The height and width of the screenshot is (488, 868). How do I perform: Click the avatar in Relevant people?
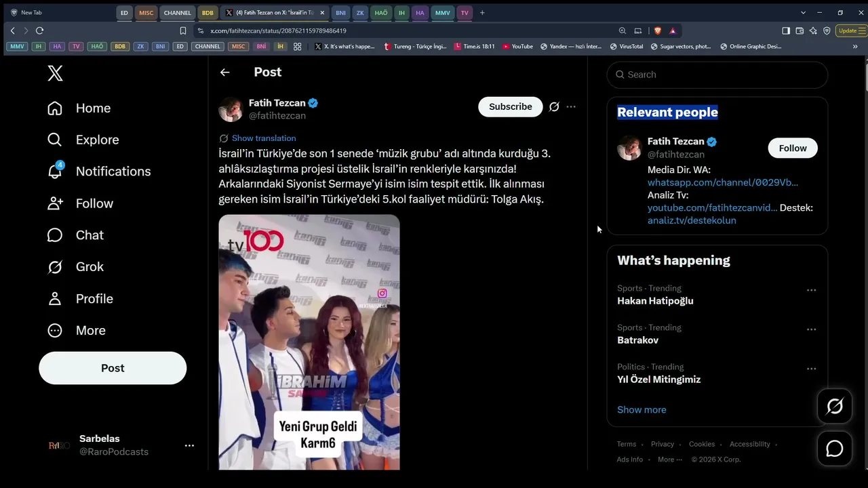(629, 148)
